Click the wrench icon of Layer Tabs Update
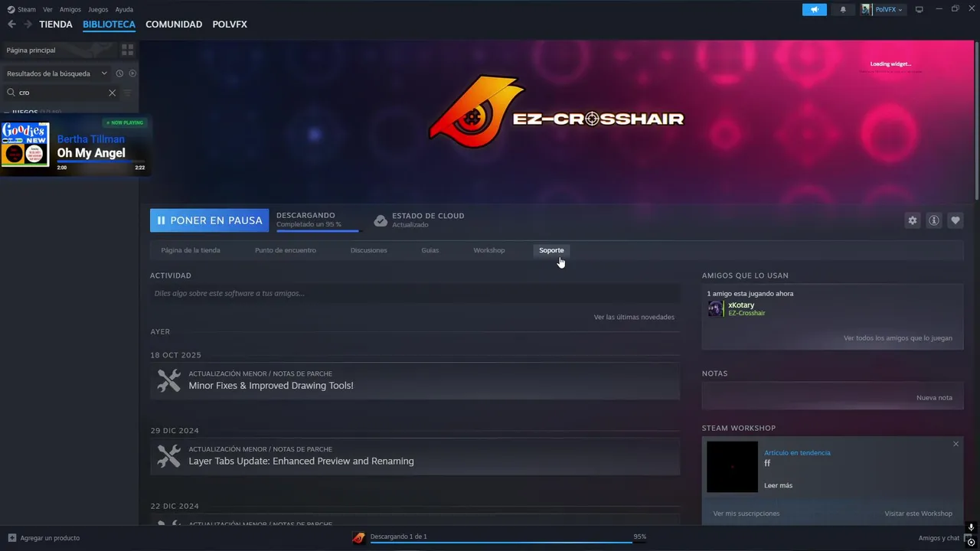This screenshot has height=551, width=980. coord(168,456)
